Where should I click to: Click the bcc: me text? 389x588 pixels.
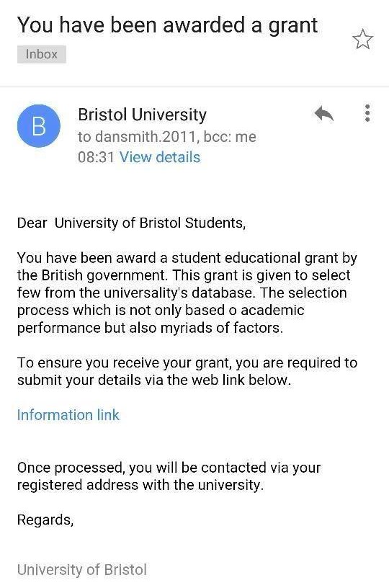coord(230,137)
